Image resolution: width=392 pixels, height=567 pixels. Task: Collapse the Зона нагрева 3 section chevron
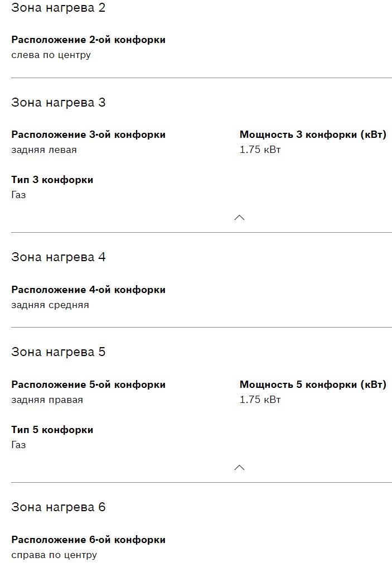coord(239,218)
